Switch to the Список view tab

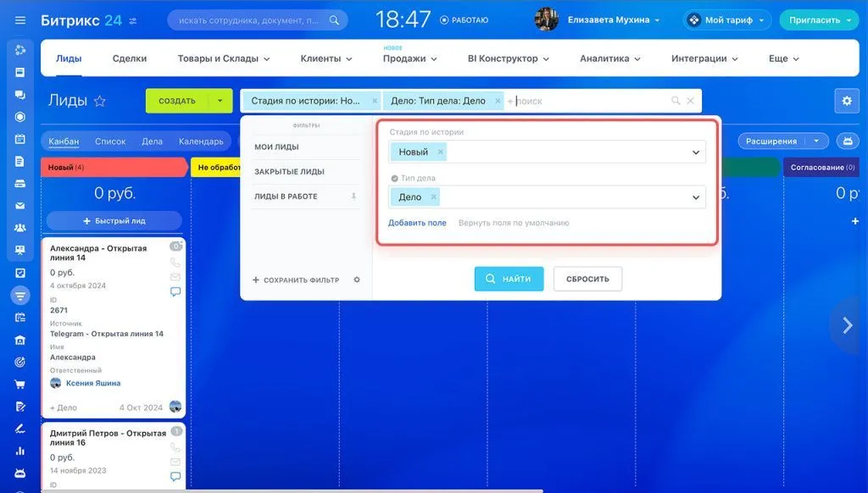[x=110, y=141]
